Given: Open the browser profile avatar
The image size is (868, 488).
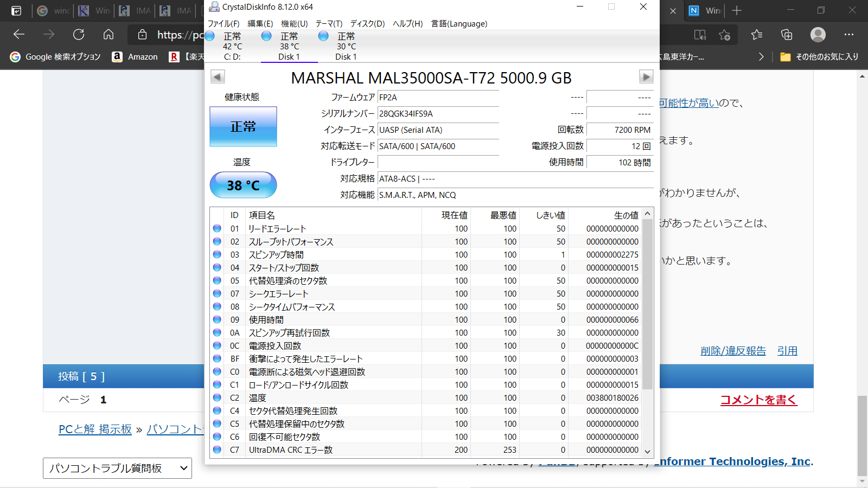Looking at the screenshot, I should [818, 35].
